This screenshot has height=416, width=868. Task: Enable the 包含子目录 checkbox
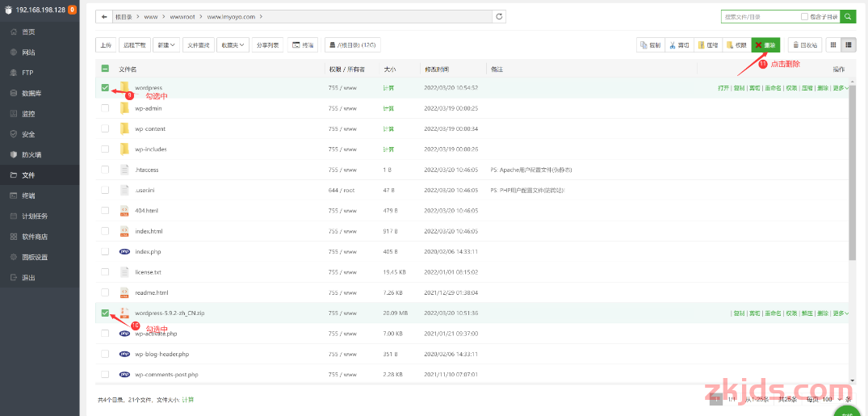[x=804, y=17]
